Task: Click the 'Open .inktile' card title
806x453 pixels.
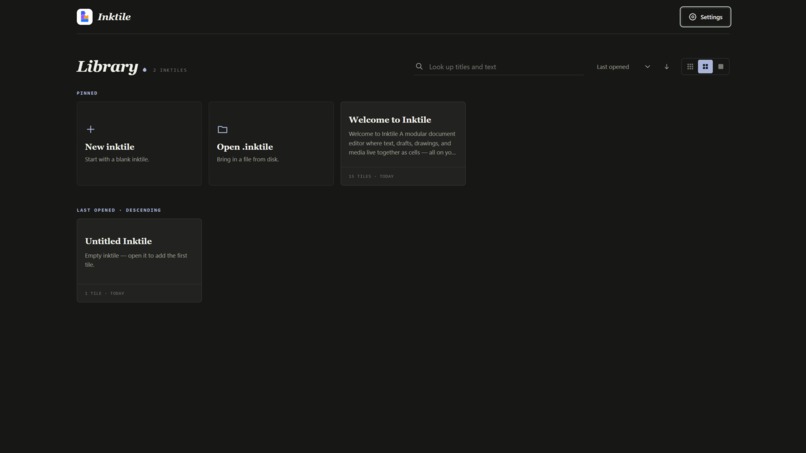Action: (x=245, y=147)
